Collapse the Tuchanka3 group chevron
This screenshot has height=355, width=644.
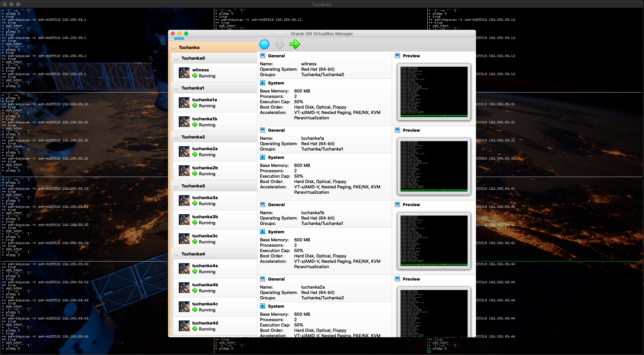(x=176, y=186)
